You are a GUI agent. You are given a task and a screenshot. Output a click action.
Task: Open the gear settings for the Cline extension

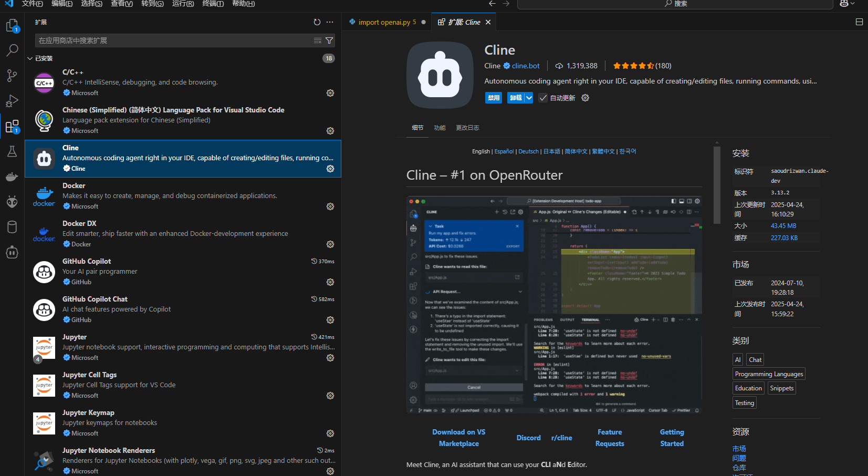(x=330, y=169)
